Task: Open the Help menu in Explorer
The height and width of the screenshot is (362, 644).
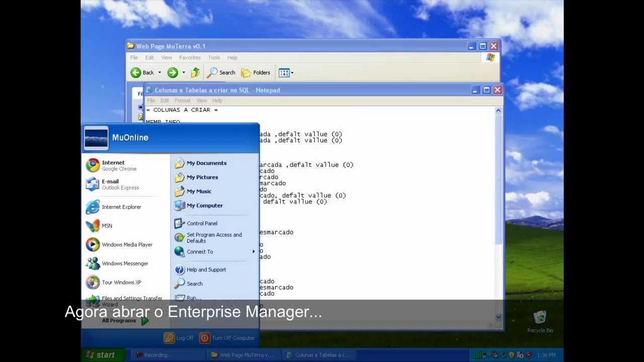Action: point(232,58)
